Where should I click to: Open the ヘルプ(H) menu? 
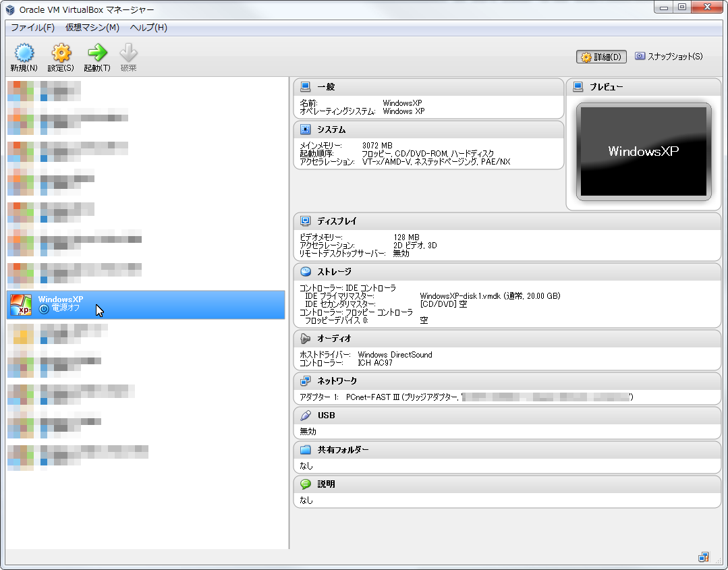tap(148, 28)
